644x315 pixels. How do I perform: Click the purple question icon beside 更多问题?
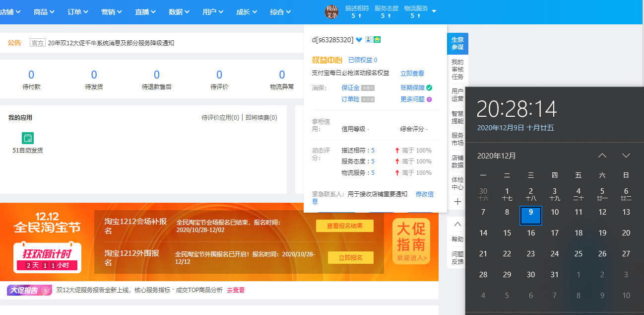coord(429,99)
